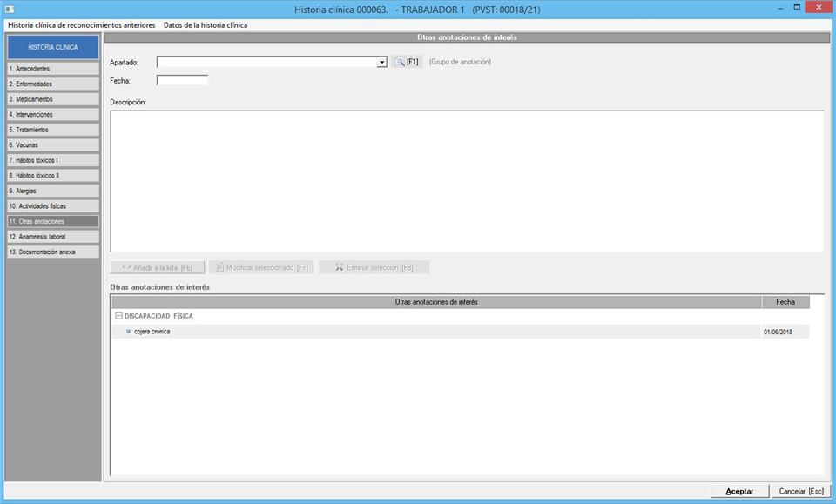Viewport: 836px width, 504px height.
Task: Click Cancelar [Esc] button
Action: pyautogui.click(x=801, y=491)
